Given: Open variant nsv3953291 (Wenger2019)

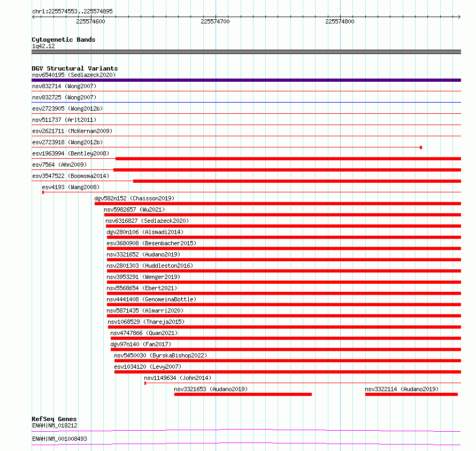Looking at the screenshot, I should coord(143,277).
